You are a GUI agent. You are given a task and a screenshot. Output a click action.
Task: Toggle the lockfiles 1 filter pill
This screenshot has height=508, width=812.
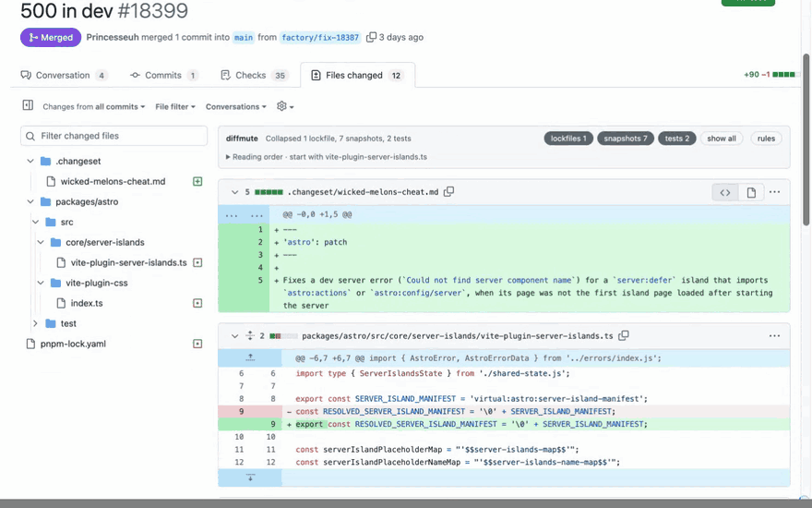[568, 139]
